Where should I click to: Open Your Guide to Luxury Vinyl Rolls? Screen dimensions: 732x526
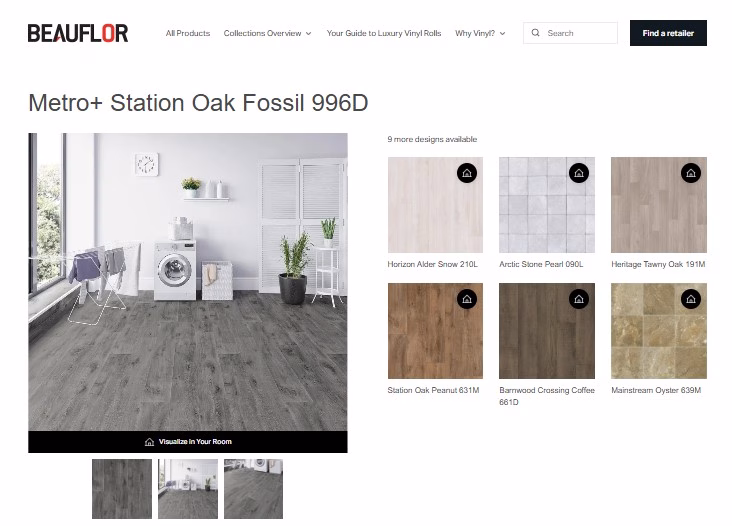pos(384,33)
